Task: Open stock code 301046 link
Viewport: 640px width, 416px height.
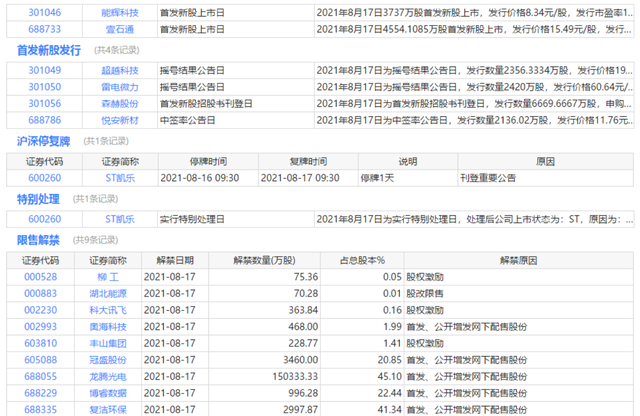Action: pyautogui.click(x=44, y=13)
